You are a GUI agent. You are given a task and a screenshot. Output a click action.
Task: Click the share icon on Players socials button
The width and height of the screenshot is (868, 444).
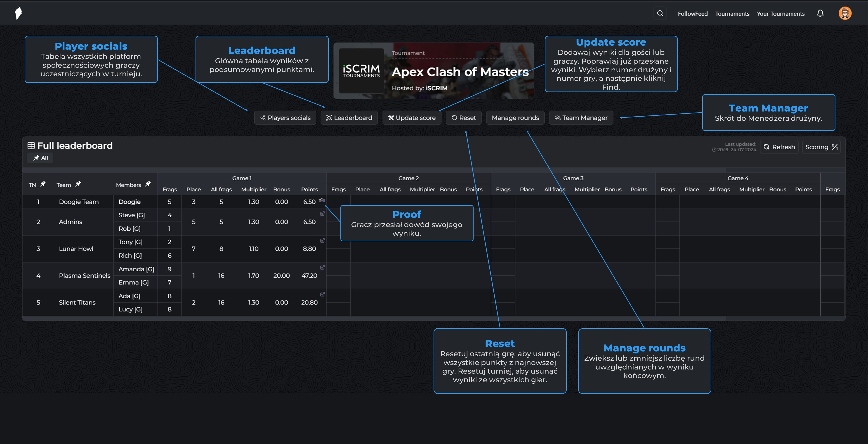coord(263,117)
